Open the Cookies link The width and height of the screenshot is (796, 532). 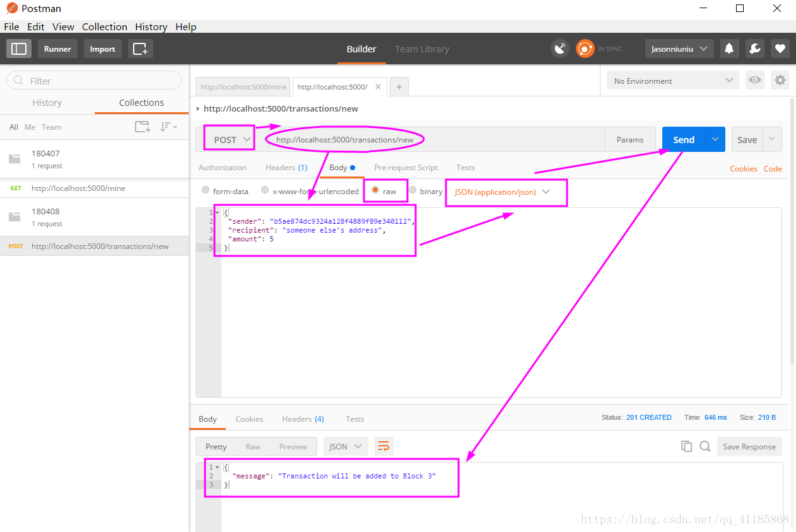744,168
